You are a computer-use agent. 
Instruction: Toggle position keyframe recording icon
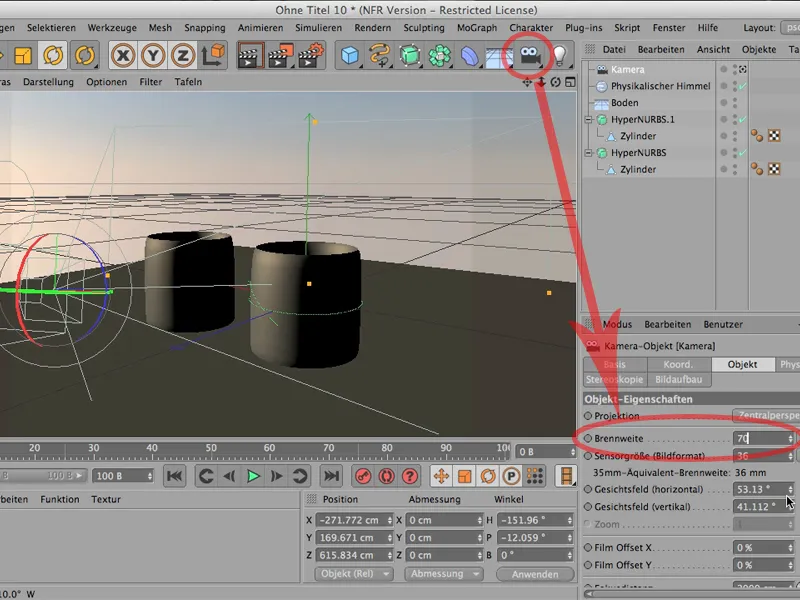pyautogui.click(x=441, y=476)
